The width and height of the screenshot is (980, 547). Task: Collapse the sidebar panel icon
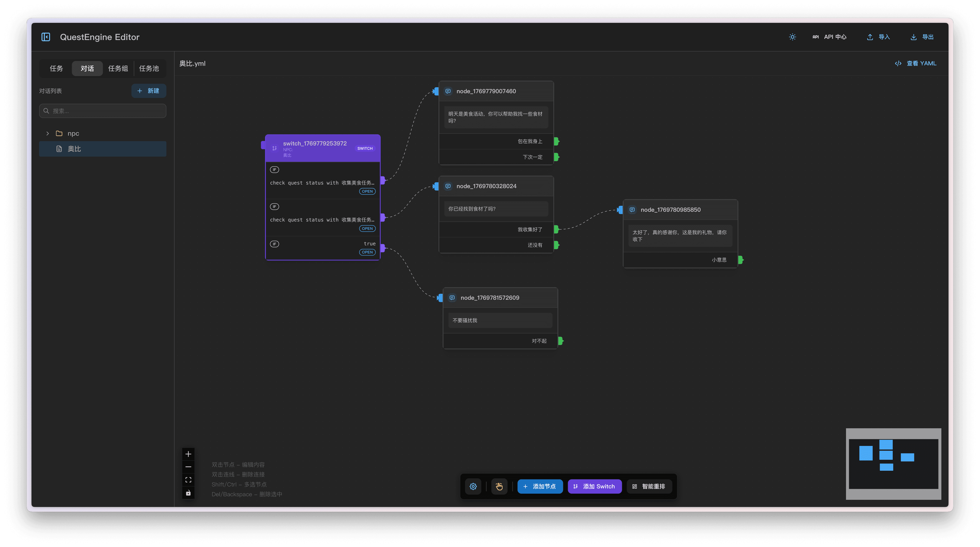pyautogui.click(x=46, y=37)
